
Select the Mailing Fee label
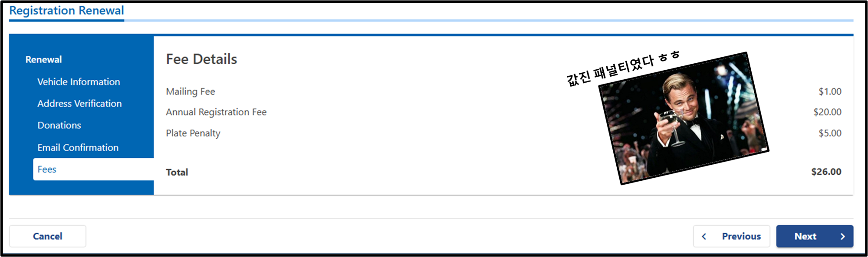191,91
